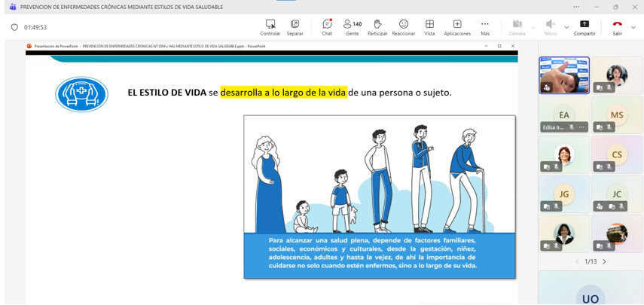Select the UO participant tile
The image size is (644, 305).
[x=591, y=288]
